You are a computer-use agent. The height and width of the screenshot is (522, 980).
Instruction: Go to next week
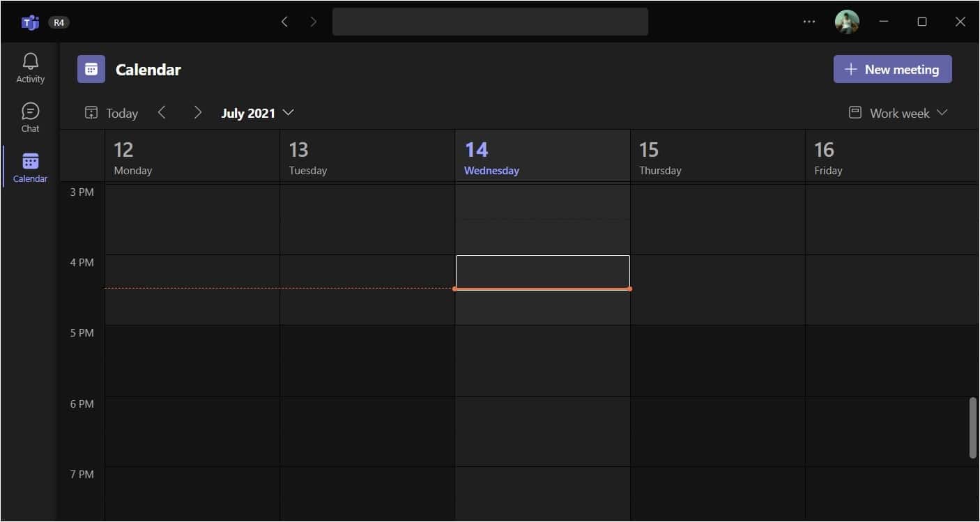point(198,112)
